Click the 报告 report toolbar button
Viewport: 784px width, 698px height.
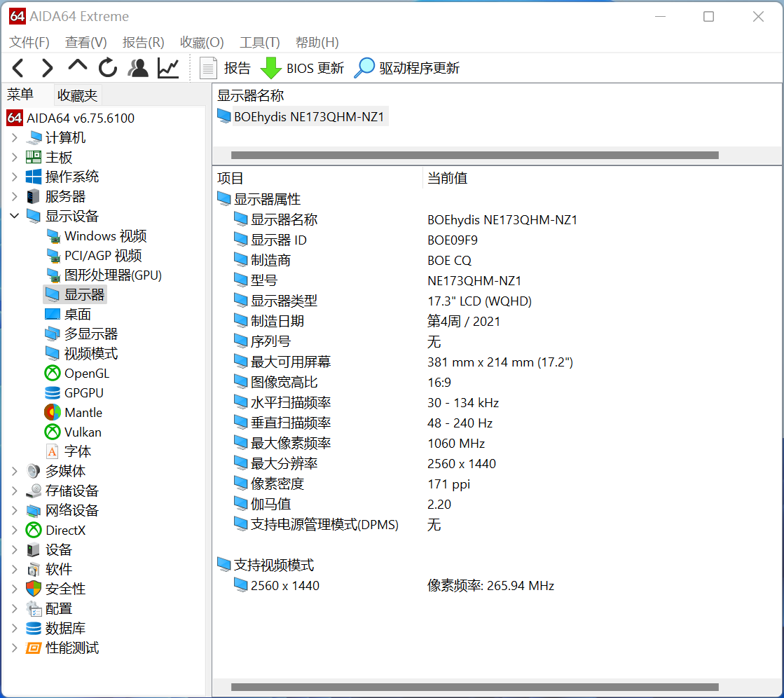click(225, 68)
